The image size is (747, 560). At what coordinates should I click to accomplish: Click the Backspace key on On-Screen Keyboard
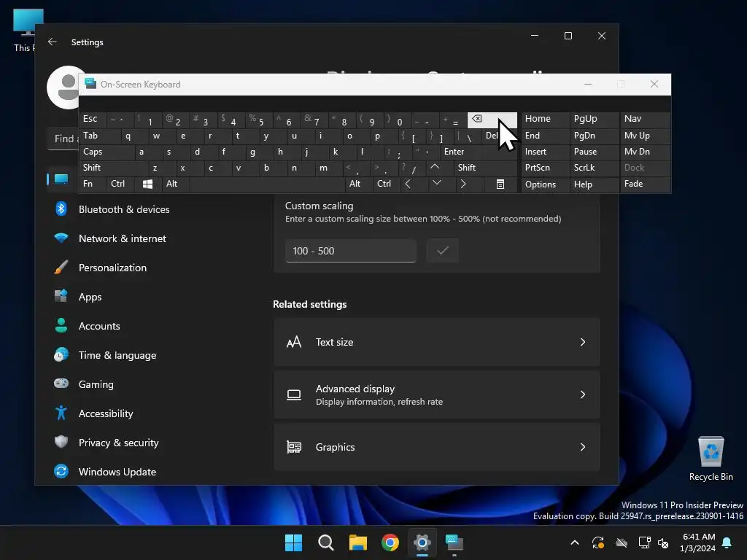click(x=492, y=120)
